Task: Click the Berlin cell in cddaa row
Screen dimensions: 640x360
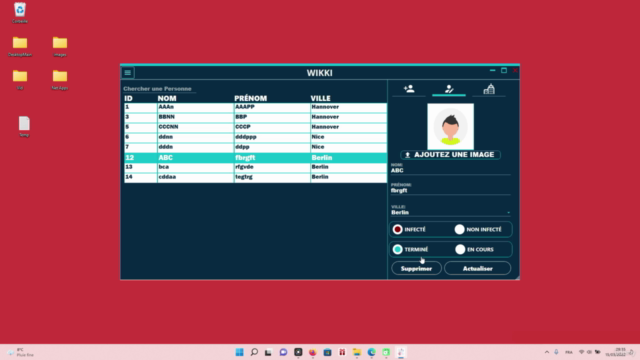Action: [x=348, y=177]
